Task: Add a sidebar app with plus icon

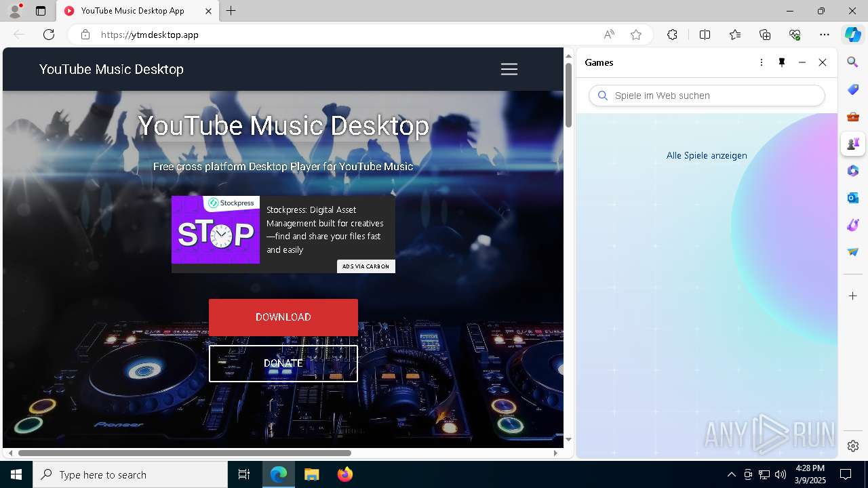Action: coord(853,296)
